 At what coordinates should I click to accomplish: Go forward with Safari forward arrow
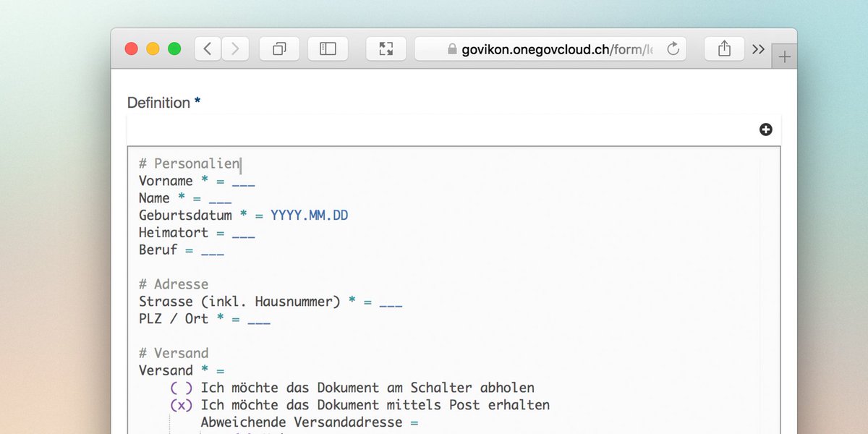235,48
